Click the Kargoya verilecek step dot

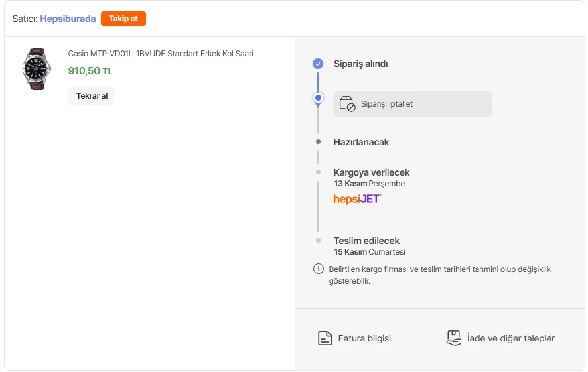coord(318,172)
